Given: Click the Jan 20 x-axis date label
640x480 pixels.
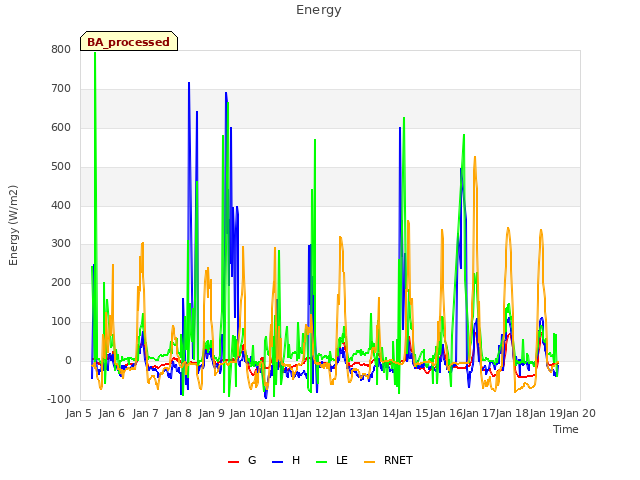Looking at the screenshot, I should 579,413.
